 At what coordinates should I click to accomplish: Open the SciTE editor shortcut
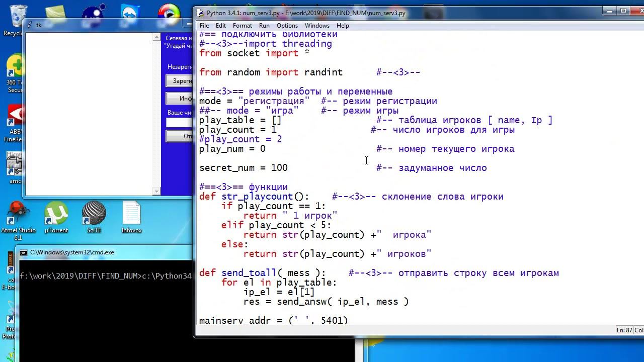point(94,217)
